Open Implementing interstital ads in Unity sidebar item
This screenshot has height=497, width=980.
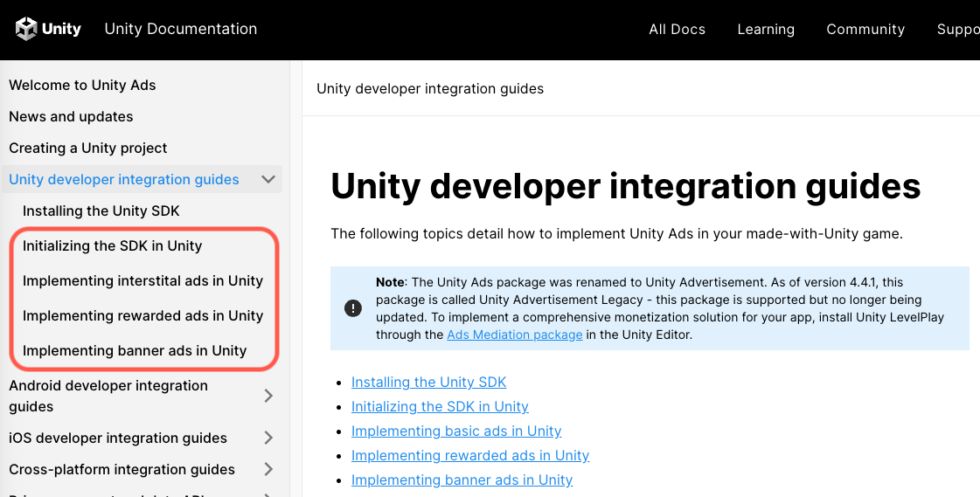tap(143, 281)
